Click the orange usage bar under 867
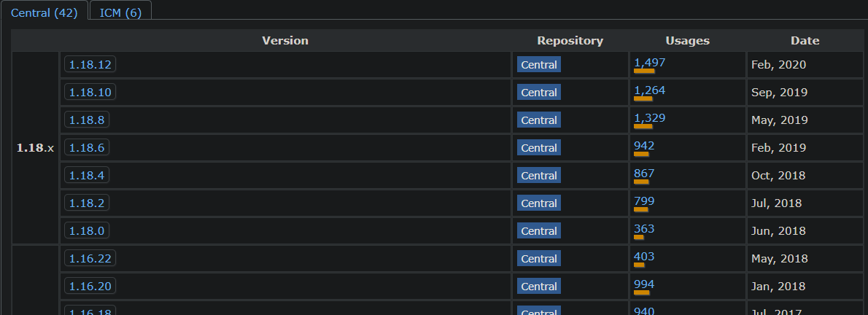The width and height of the screenshot is (868, 315). [x=641, y=182]
